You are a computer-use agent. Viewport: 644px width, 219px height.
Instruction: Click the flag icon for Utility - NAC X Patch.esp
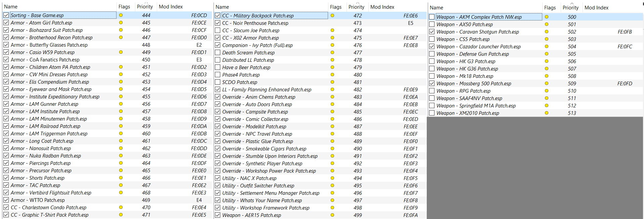click(x=332, y=178)
